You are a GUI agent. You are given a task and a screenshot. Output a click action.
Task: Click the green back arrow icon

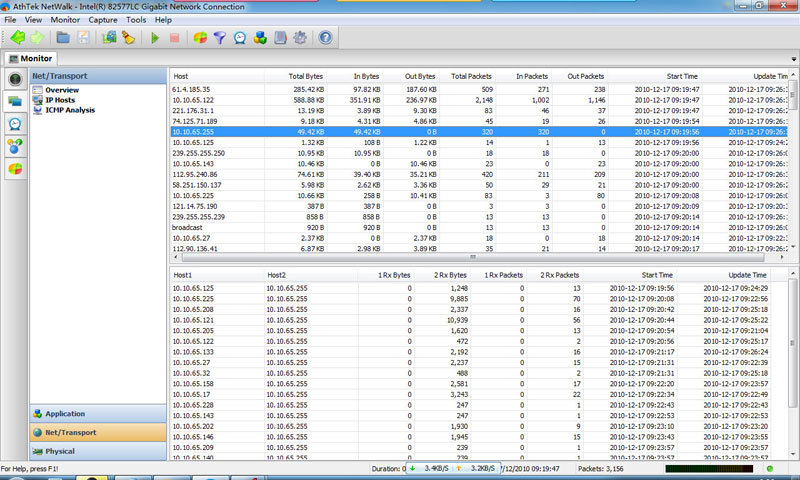[17, 38]
